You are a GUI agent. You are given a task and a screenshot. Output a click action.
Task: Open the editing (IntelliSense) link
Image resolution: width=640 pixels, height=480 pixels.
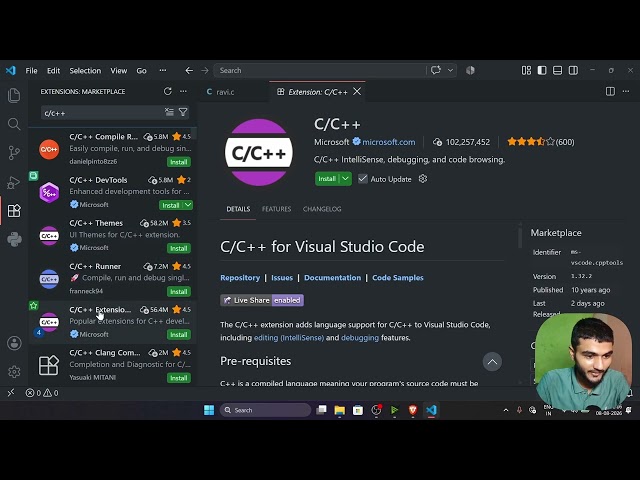click(289, 338)
